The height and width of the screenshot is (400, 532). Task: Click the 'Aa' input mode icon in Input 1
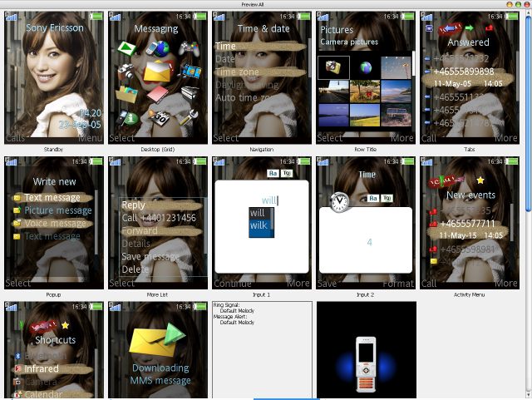coord(273,174)
